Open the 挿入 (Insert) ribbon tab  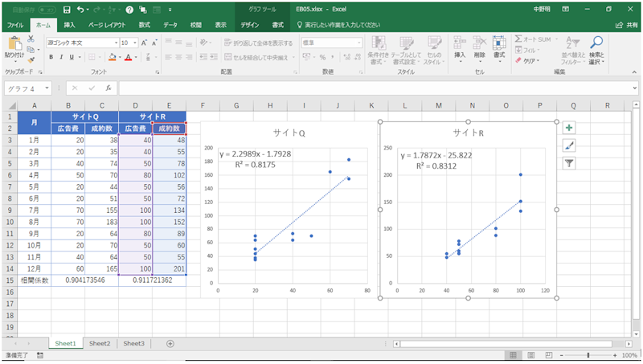tap(70, 25)
